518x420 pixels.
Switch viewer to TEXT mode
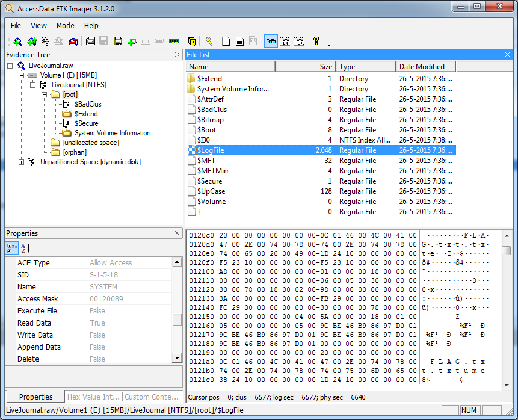click(285, 42)
